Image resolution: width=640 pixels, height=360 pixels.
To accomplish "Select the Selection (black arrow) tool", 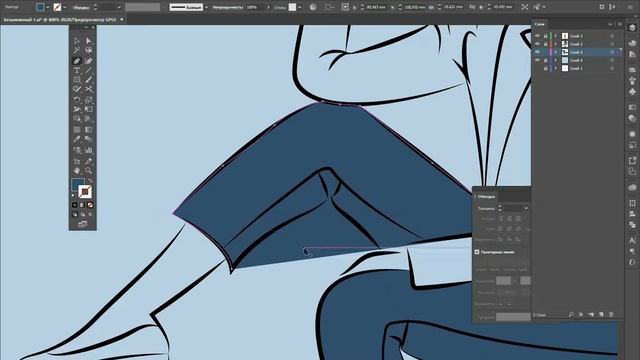I will pyautogui.click(x=77, y=40).
